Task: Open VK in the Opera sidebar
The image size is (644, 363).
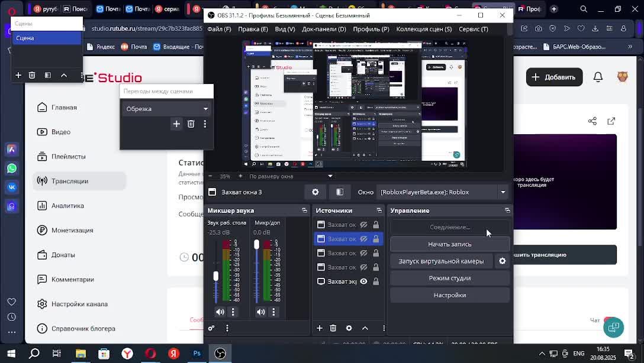Action: [11, 187]
